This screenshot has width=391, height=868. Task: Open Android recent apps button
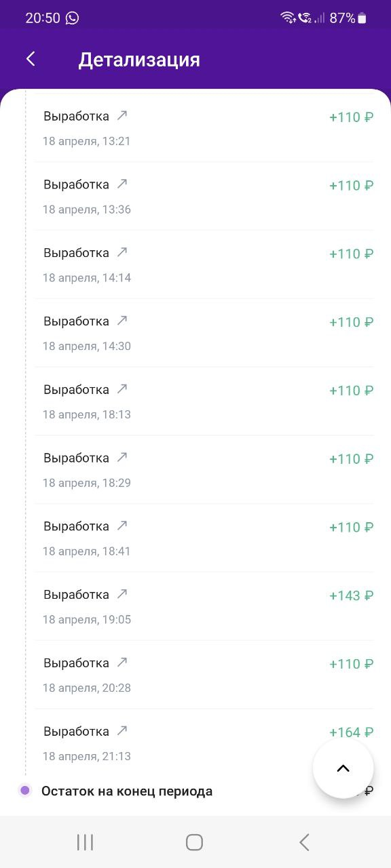coord(85,842)
